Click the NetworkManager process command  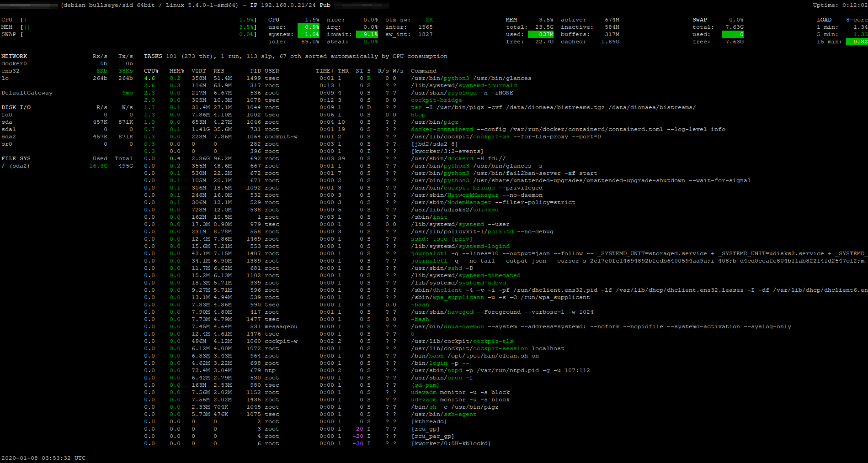tap(477, 195)
